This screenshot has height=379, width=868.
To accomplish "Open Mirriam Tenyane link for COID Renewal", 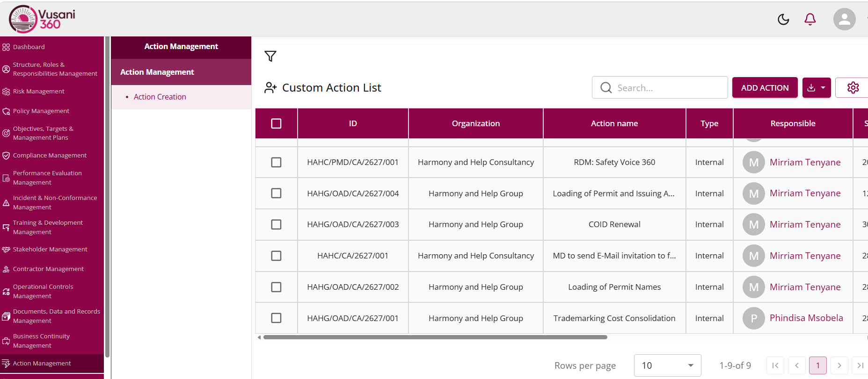I will coord(805,224).
